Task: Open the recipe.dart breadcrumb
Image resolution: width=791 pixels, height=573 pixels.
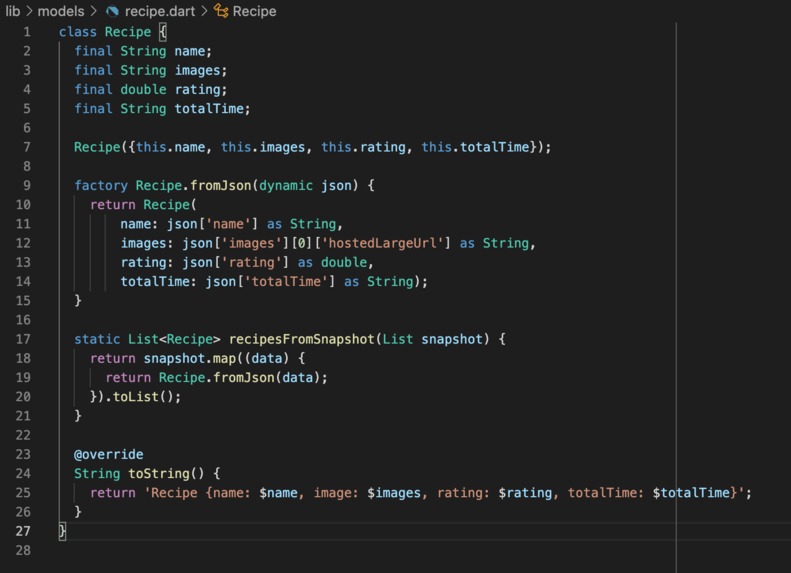Action: tap(160, 11)
